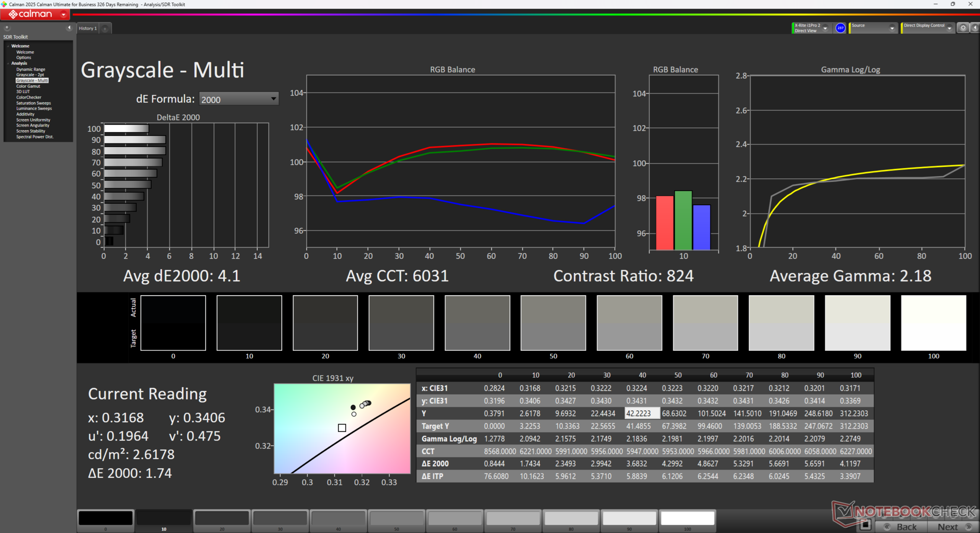Screen dimensions: 980x533
Task: Click the Actual/Target swatch labeled 50
Action: [x=553, y=323]
